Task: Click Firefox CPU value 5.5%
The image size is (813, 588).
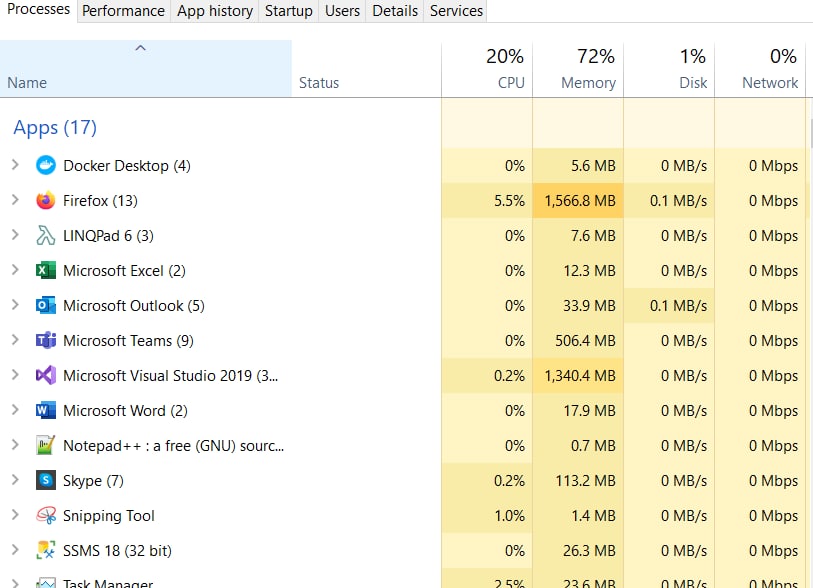Action: click(509, 201)
